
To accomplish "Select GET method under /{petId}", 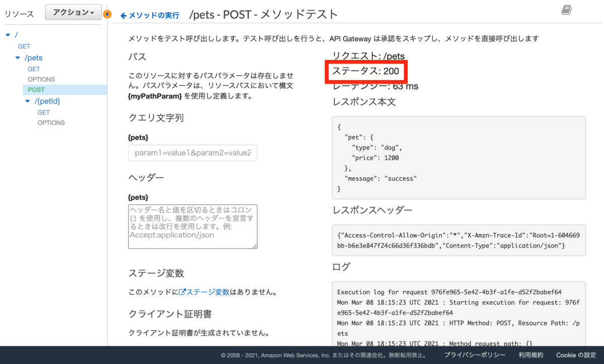I will tap(44, 112).
